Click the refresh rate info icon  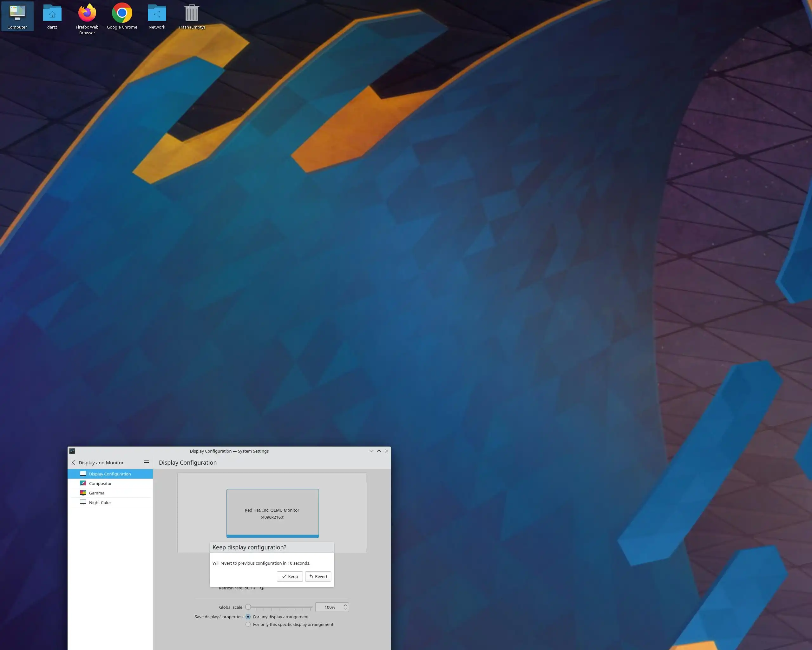(262, 588)
